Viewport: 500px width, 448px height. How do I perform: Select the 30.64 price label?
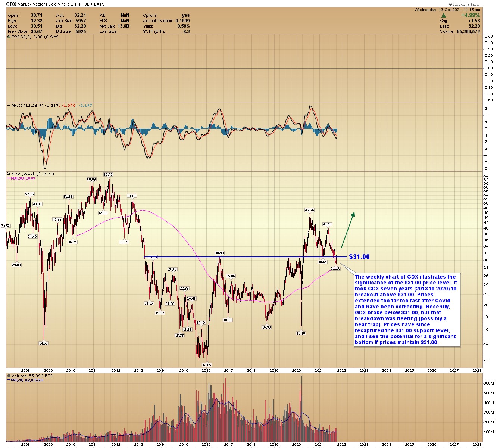point(322,262)
